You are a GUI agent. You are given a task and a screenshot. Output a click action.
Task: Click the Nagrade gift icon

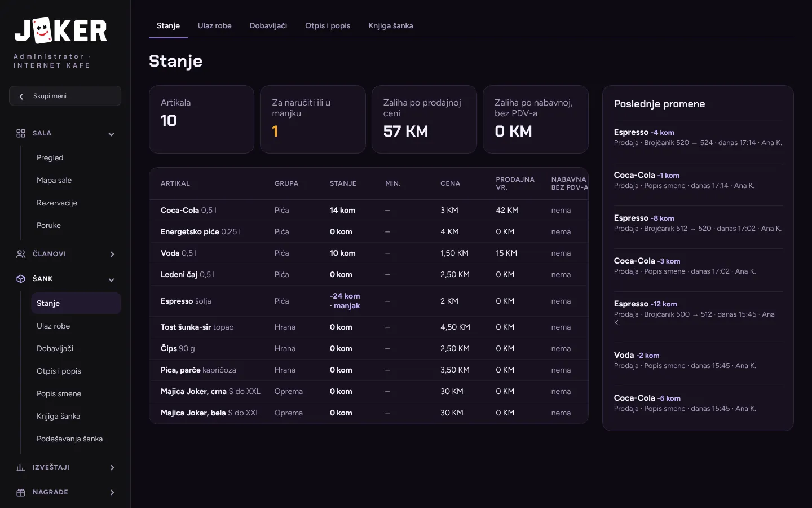tap(21, 492)
